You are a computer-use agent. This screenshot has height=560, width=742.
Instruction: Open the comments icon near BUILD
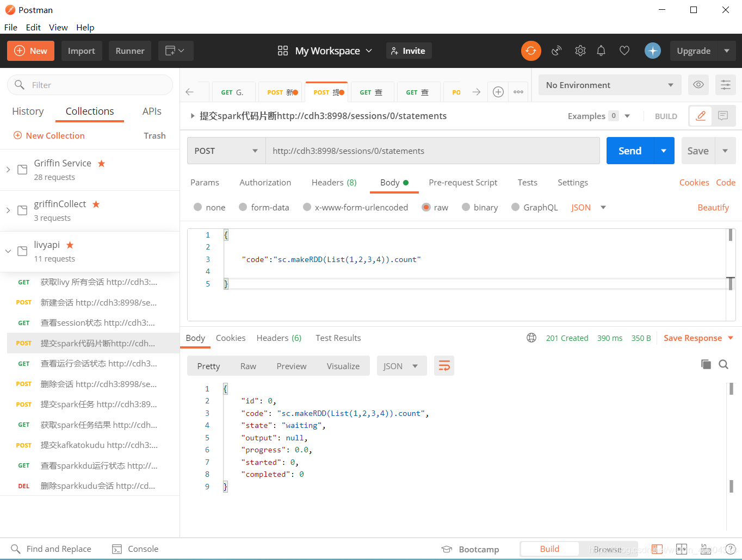click(724, 116)
